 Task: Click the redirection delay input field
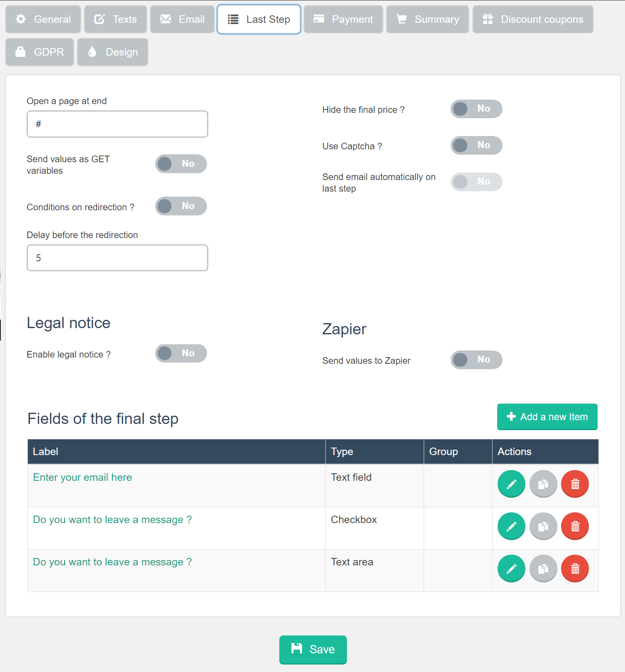coord(117,258)
